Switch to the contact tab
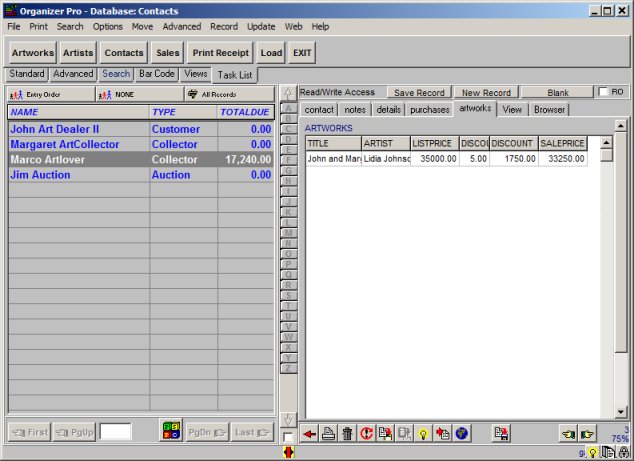 (x=319, y=110)
